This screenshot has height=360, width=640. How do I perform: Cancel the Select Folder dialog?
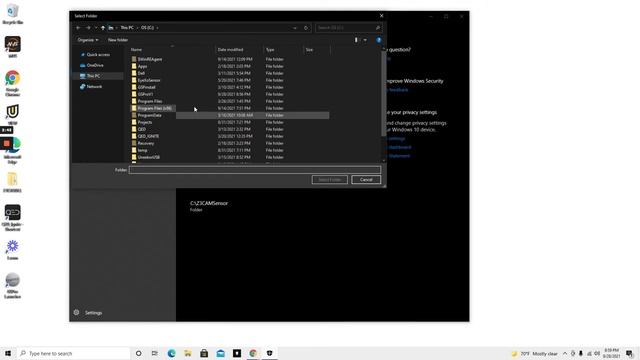366,180
